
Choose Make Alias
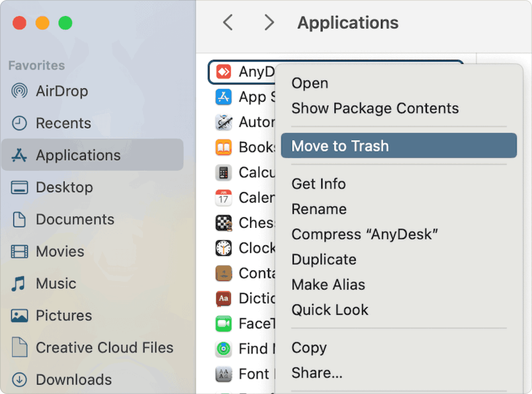399,285
